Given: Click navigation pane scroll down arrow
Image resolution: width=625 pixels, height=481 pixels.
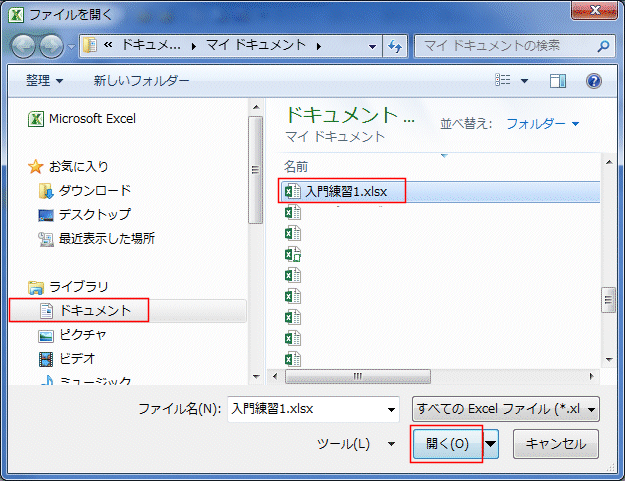Looking at the screenshot, I should click(256, 377).
